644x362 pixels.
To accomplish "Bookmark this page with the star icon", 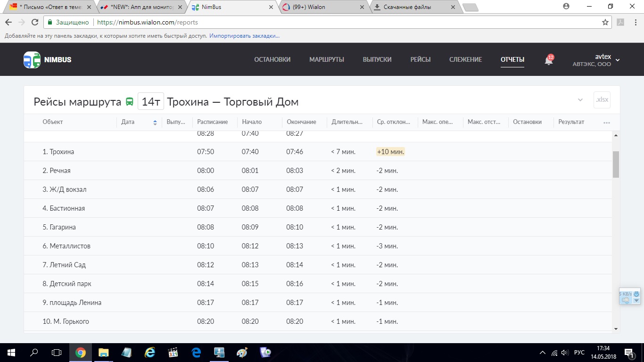I will tap(605, 22).
